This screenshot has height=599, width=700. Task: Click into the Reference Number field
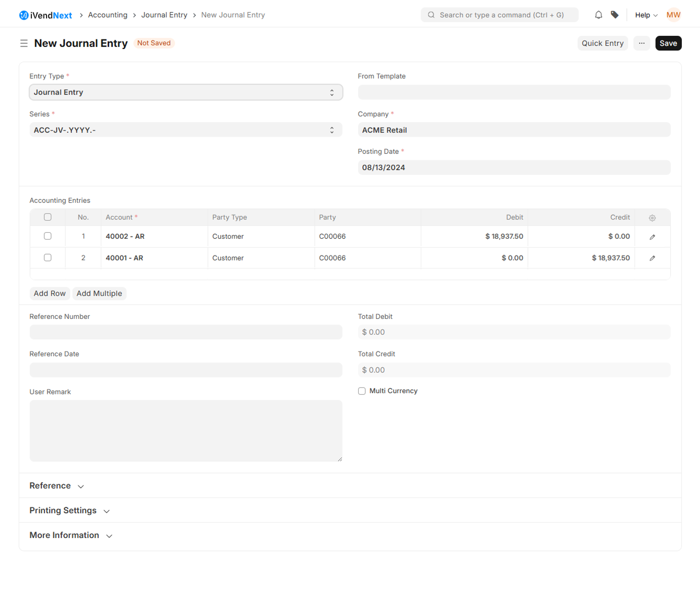186,332
